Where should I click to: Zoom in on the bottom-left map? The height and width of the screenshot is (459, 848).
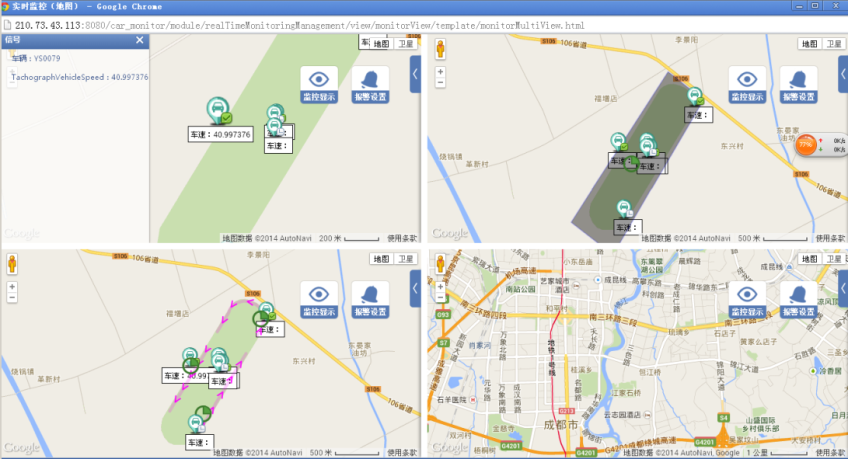click(12, 287)
